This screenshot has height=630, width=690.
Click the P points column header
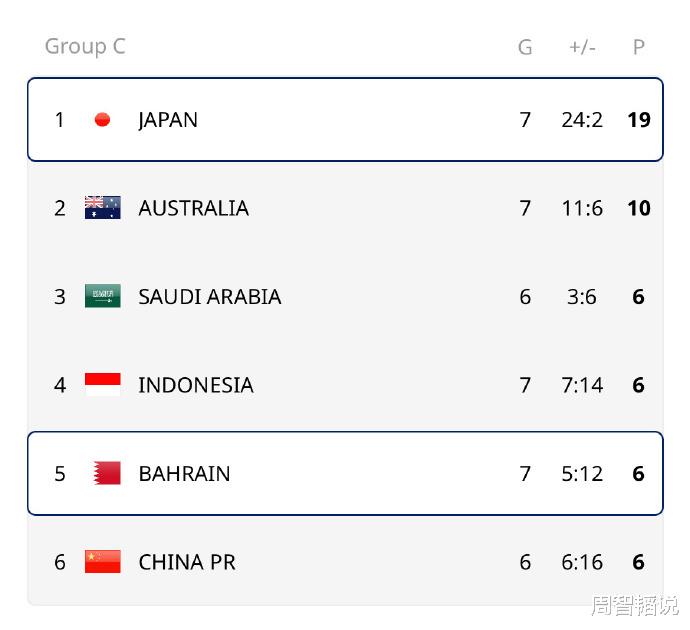point(639,47)
